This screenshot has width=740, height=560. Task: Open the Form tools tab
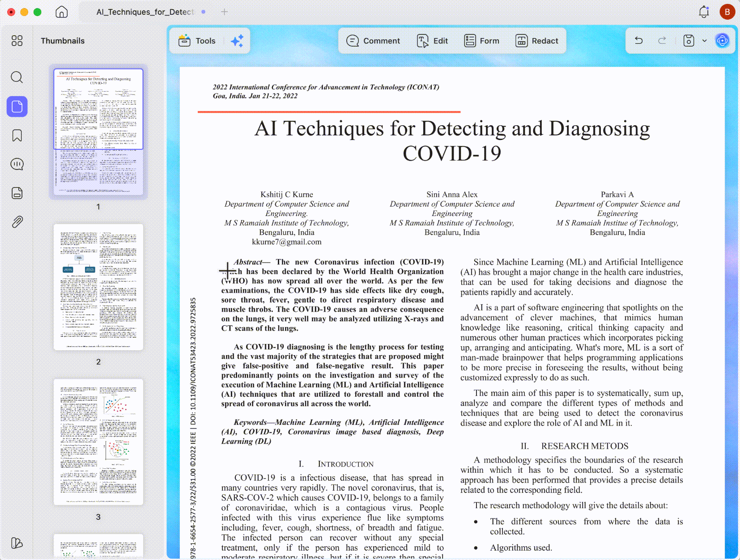point(481,41)
